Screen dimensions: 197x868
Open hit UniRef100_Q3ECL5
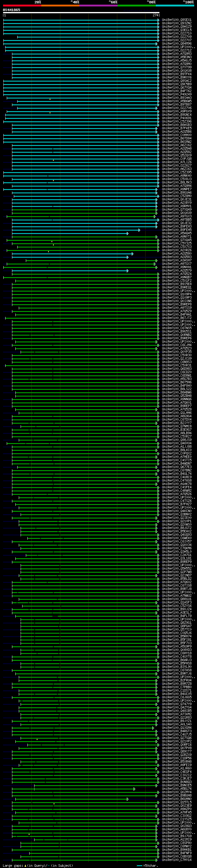pos(176,30)
